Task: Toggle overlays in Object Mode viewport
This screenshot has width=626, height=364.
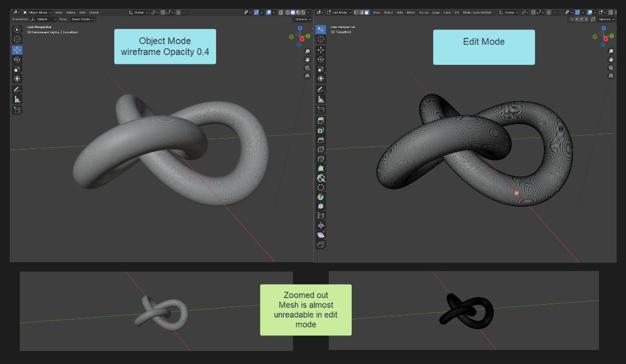Action: [269, 12]
